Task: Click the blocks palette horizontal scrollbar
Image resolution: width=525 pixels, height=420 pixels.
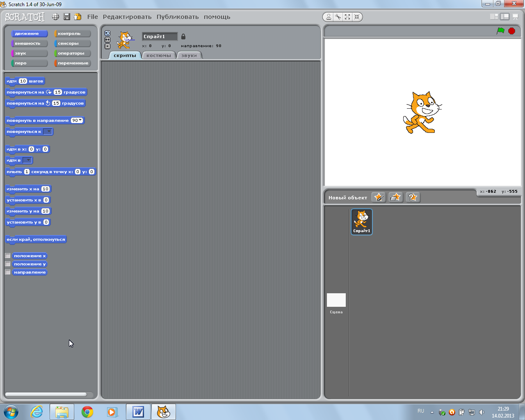Action: pyautogui.click(x=46, y=394)
